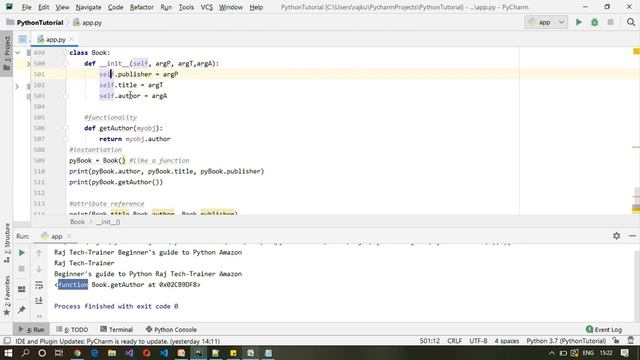Image resolution: width=640 pixels, height=360 pixels.
Task: Run the app configuration with green play button
Action: pos(578,22)
